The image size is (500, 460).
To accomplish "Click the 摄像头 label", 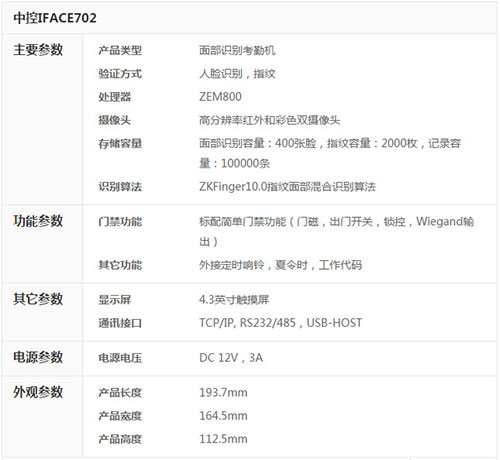I will point(115,120).
